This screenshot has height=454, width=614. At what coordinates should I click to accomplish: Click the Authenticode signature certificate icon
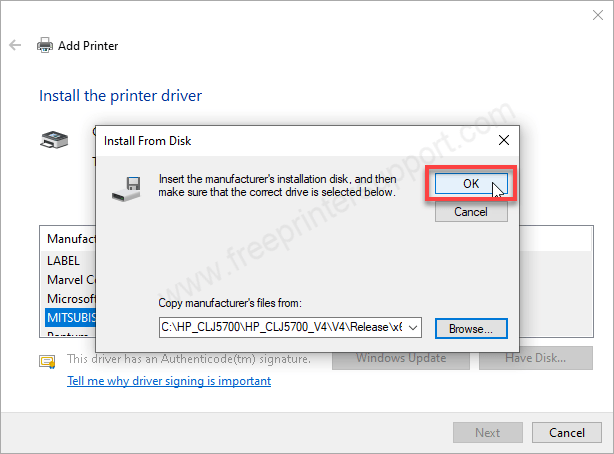coord(46,360)
